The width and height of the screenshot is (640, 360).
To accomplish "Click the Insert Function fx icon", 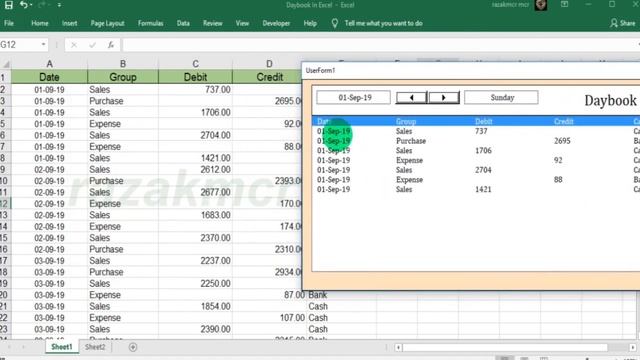I will tap(111, 45).
